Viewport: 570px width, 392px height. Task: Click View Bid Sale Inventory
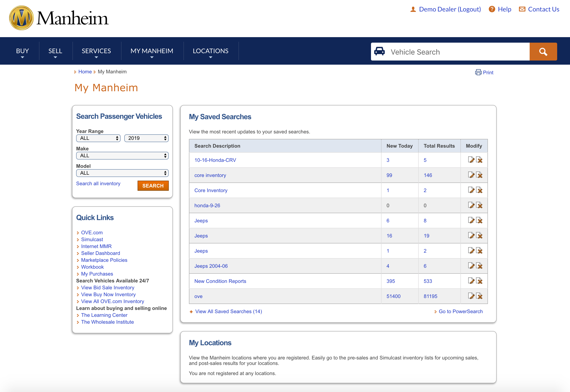(x=108, y=287)
